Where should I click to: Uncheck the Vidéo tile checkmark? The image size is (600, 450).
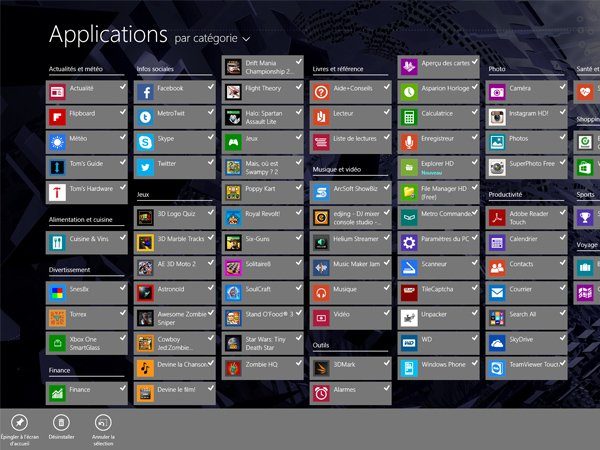387,313
